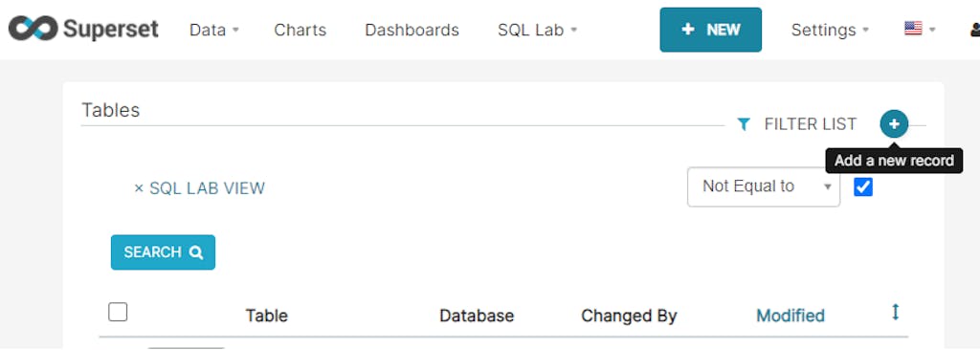Viewport: 980px width, 350px height.
Task: Open the FILTER LIST text
Action: [810, 124]
